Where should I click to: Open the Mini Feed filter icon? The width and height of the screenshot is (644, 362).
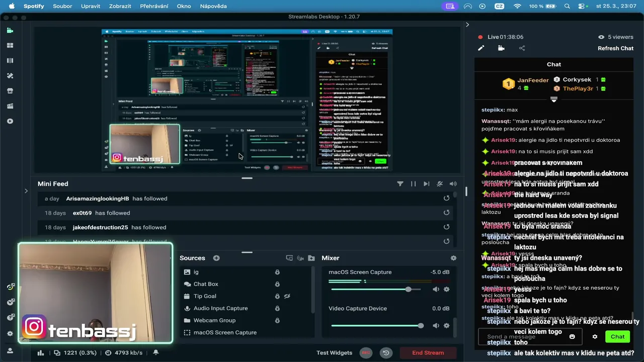coord(400,184)
